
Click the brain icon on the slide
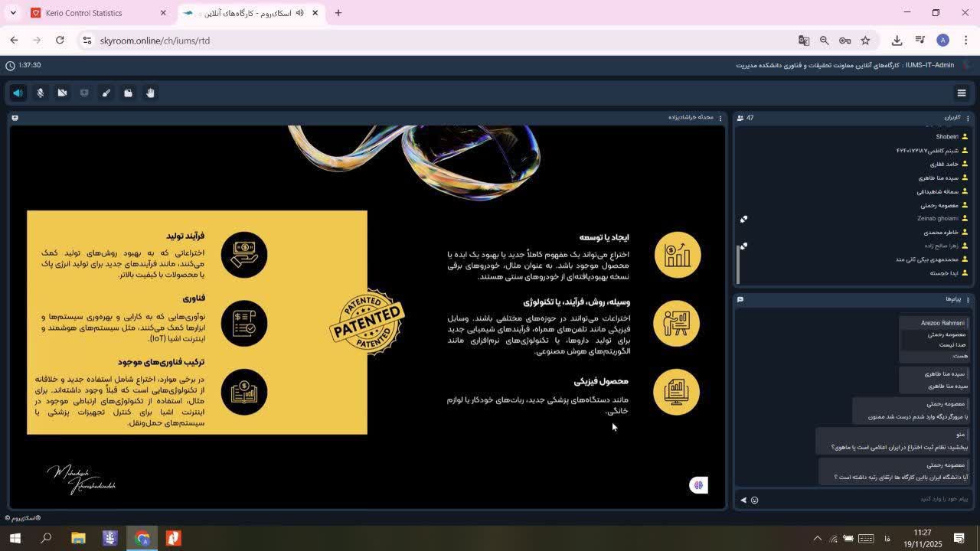pos(698,485)
